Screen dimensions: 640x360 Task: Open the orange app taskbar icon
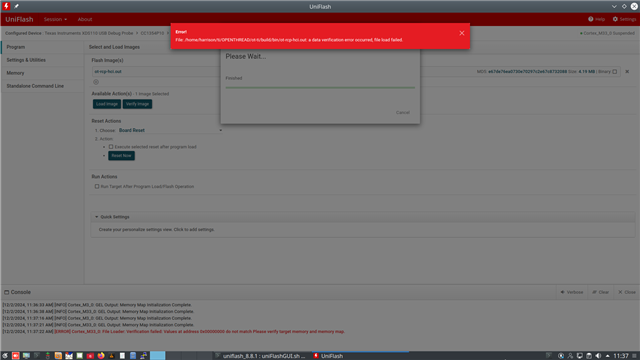[x=58, y=356]
